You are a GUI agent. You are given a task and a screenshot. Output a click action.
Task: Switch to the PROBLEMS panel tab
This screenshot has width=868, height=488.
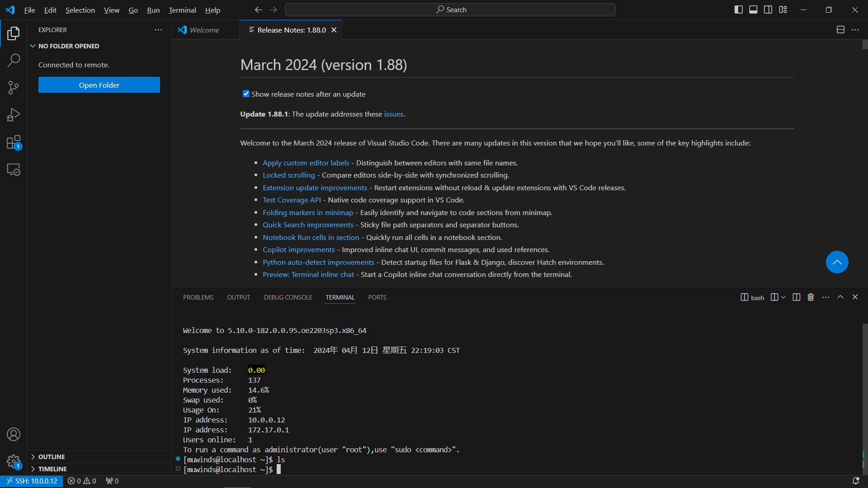[198, 297]
